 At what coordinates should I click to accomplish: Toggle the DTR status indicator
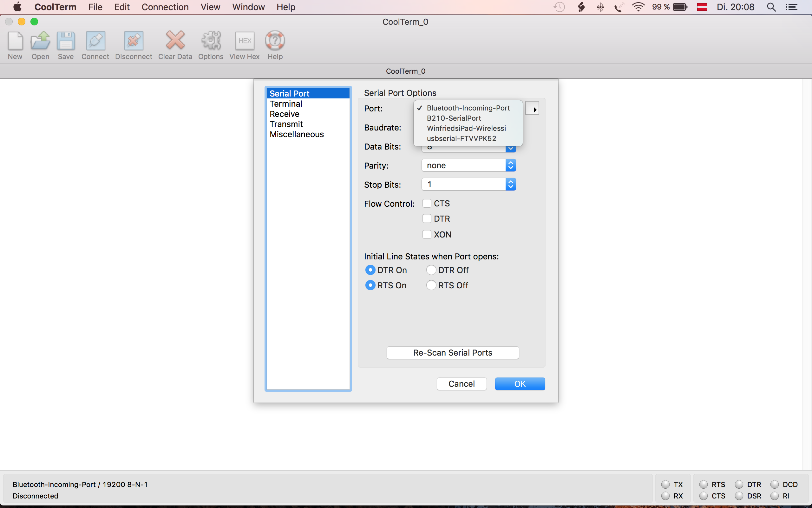739,485
